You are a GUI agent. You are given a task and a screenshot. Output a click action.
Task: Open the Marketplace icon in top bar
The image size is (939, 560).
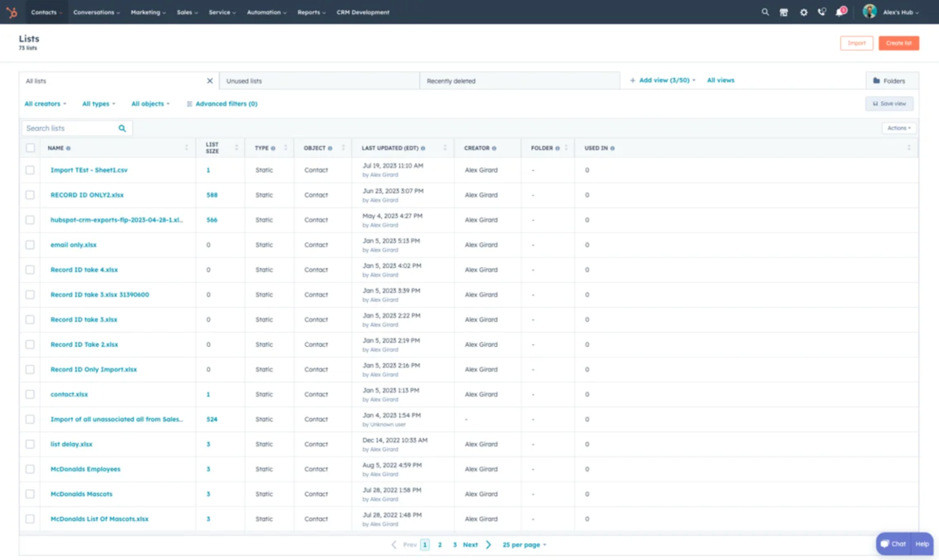784,13
